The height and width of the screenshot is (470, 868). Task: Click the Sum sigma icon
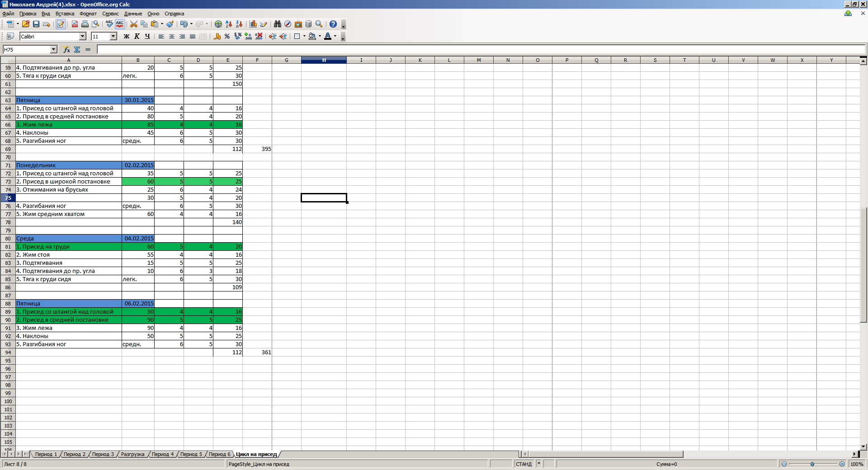77,50
